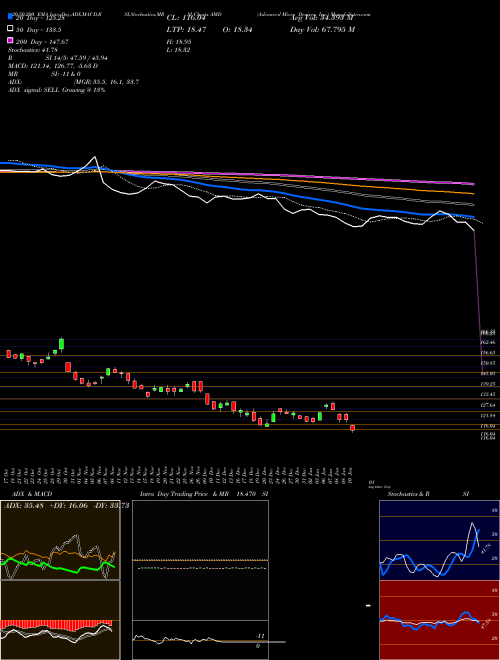Click the 'L: 18.82' low value

(178, 50)
